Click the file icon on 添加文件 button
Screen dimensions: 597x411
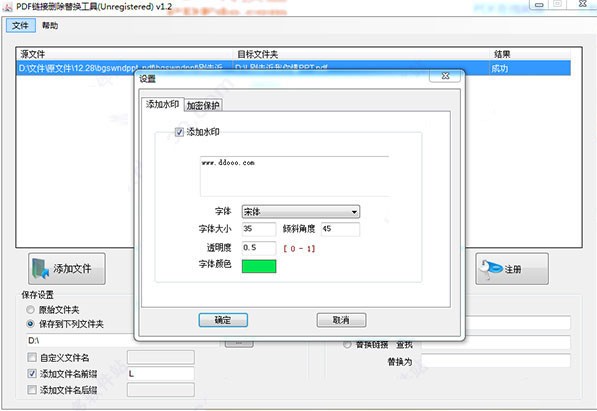tap(40, 269)
